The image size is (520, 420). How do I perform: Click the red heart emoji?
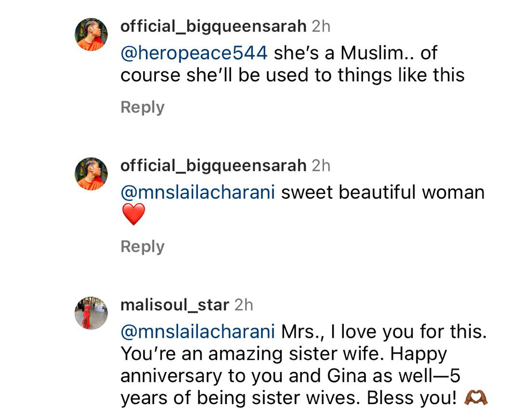(x=133, y=214)
